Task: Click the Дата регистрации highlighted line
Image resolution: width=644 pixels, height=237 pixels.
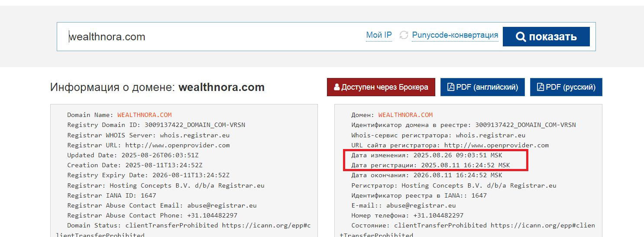Action: pyautogui.click(x=430, y=165)
